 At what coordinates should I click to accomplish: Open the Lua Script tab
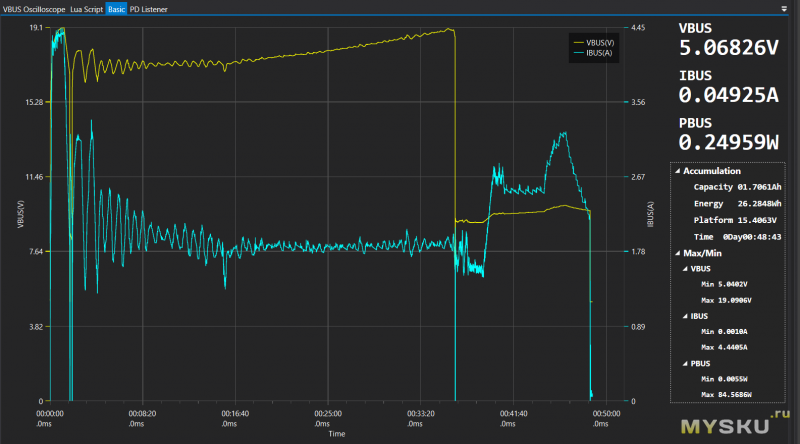pos(87,8)
